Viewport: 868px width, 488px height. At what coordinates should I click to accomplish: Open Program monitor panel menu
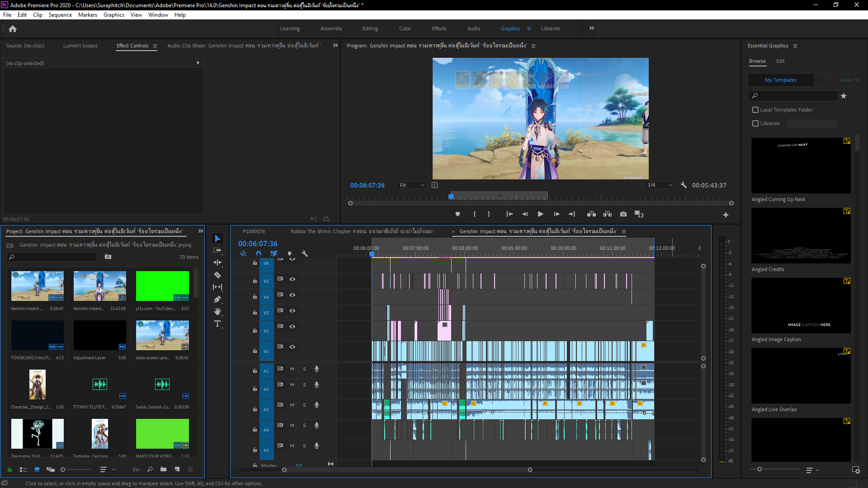533,46
